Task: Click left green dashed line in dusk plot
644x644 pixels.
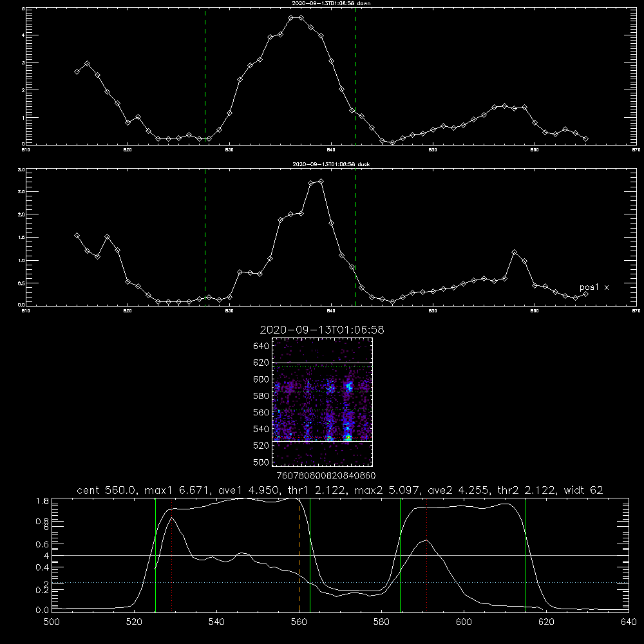Action: 205,238
